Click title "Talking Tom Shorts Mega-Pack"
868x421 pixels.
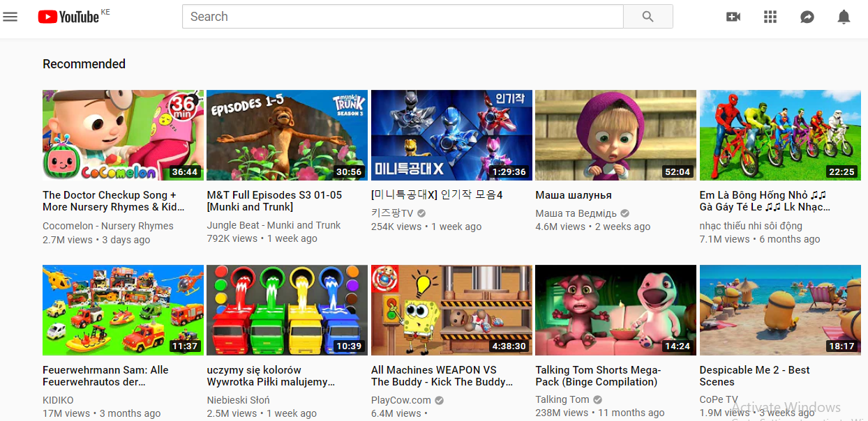click(598, 376)
